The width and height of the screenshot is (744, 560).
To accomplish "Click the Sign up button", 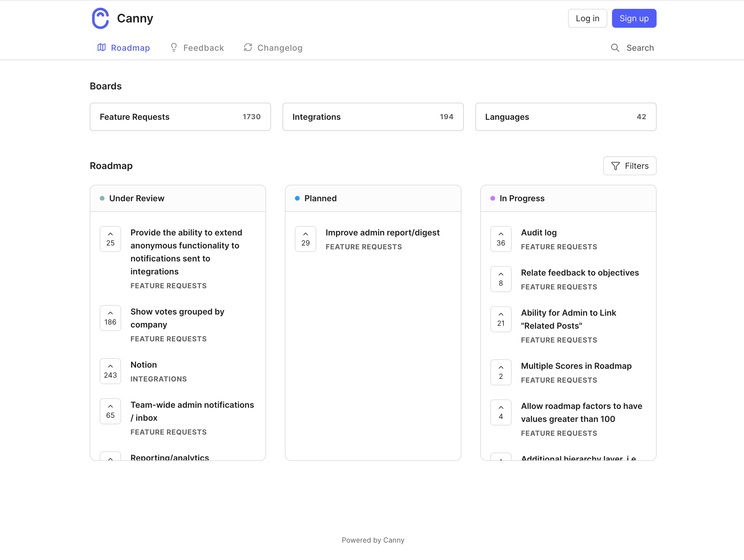I will tap(634, 19).
